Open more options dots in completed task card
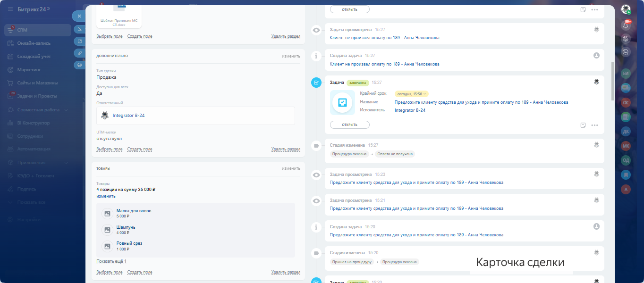This screenshot has height=283, width=644. pyautogui.click(x=594, y=125)
